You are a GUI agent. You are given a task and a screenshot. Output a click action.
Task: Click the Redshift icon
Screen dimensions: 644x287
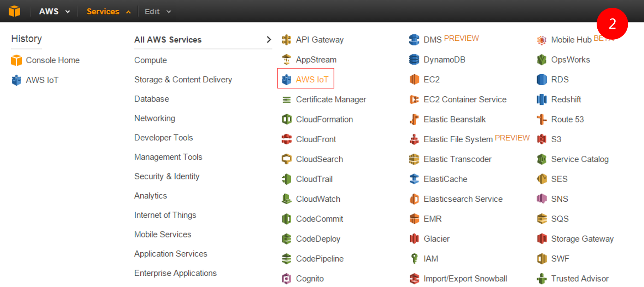(542, 99)
